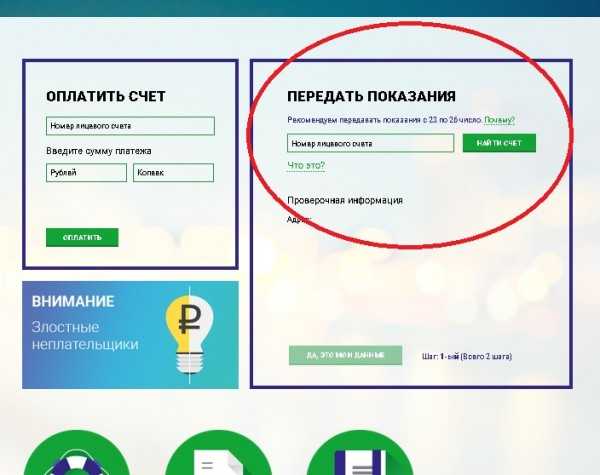Open the Почему? link

coord(499,120)
